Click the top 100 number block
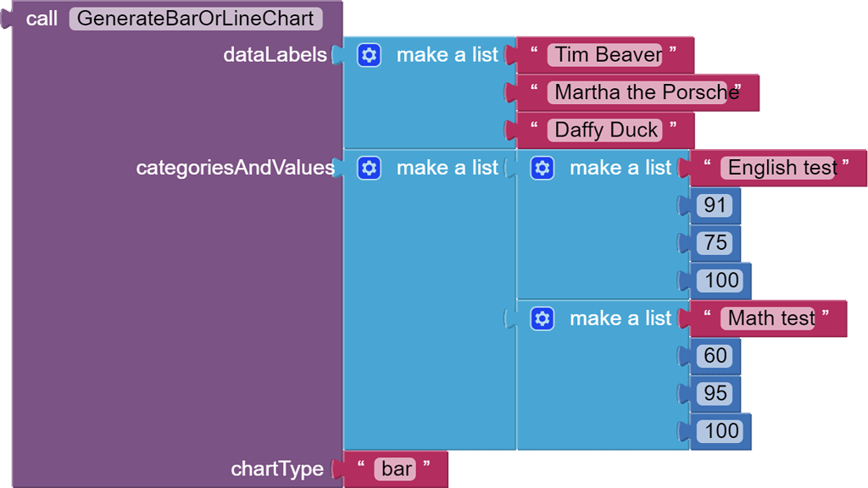This screenshot has height=488, width=868. tap(720, 280)
